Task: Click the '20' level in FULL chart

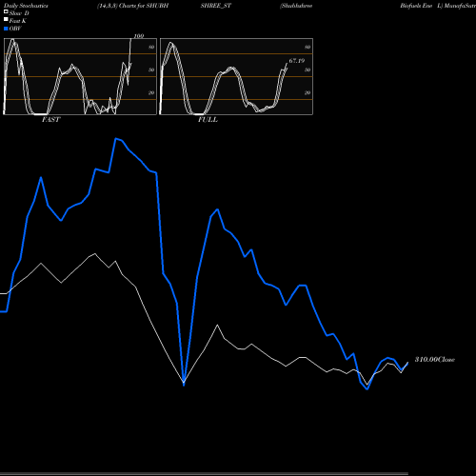Action: [x=307, y=92]
